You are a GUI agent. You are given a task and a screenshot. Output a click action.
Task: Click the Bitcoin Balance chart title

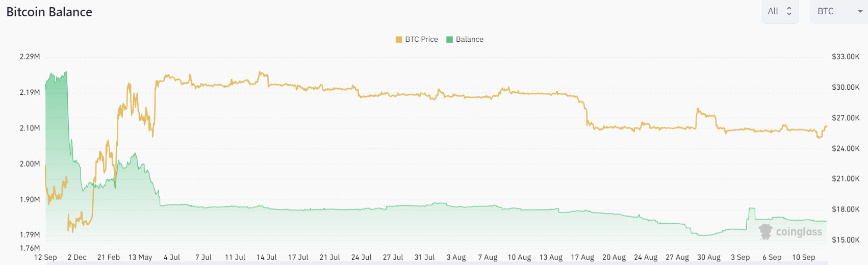(49, 12)
